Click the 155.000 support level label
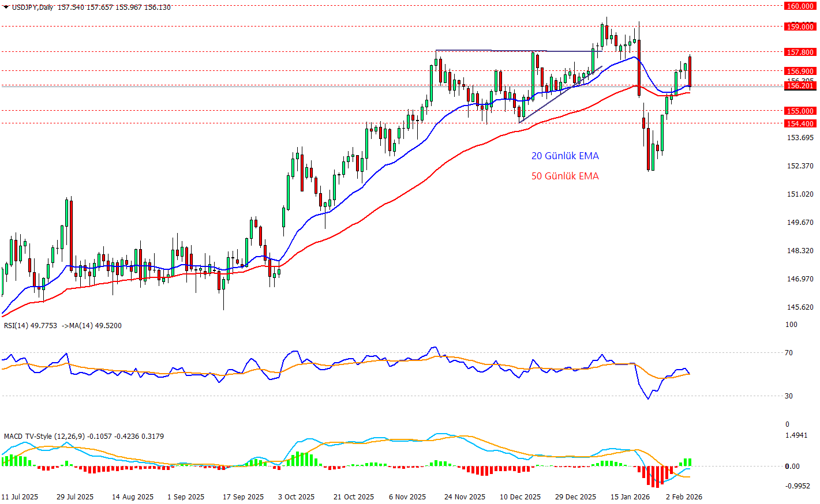This screenshot has width=820, height=504. pyautogui.click(x=800, y=111)
